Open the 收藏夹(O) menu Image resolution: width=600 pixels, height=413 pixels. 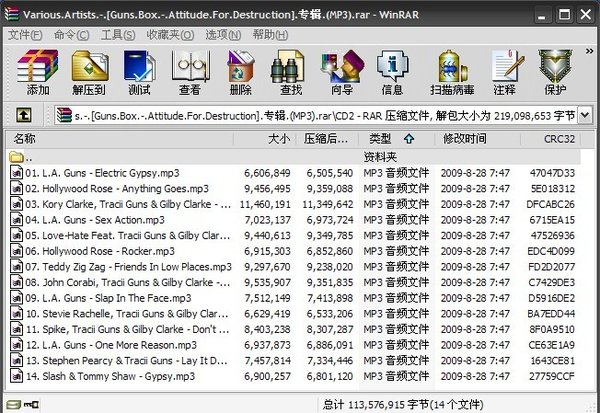coord(170,35)
